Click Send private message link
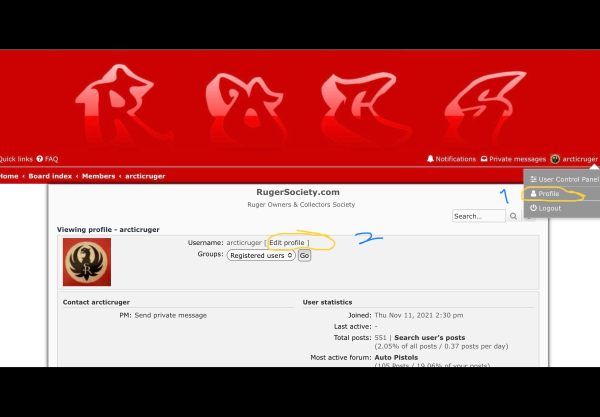 tap(171, 315)
